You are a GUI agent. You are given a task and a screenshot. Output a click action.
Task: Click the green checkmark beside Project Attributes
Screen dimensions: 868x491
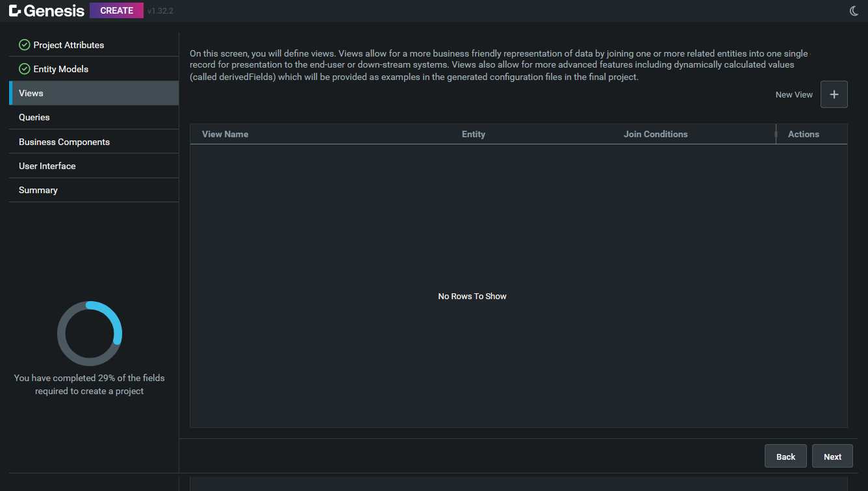point(25,45)
